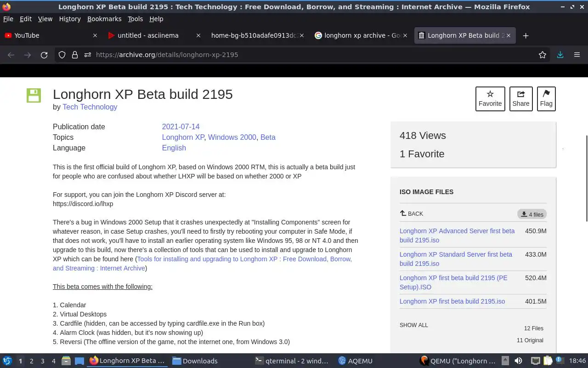The width and height of the screenshot is (588, 368).
Task: Open the clipboard tray icon
Action: (x=548, y=361)
